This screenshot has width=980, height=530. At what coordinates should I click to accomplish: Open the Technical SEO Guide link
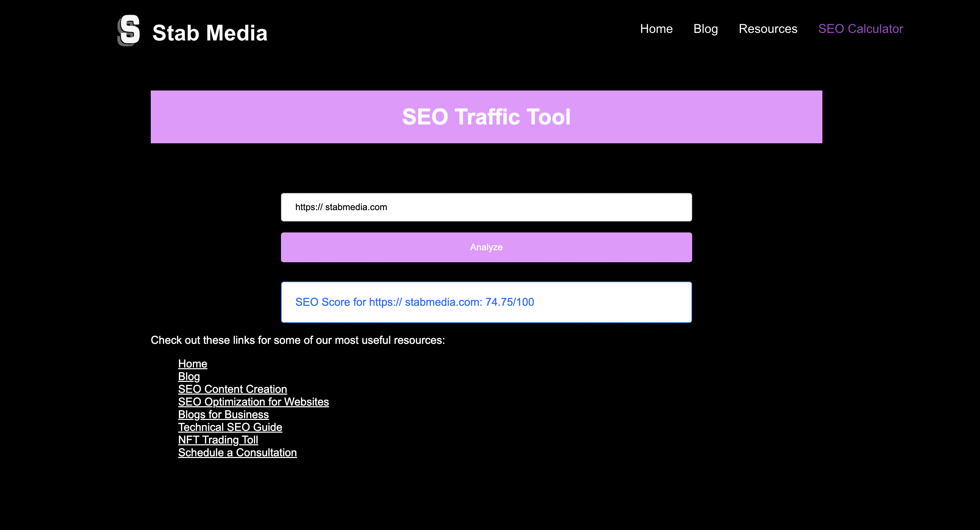(230, 427)
